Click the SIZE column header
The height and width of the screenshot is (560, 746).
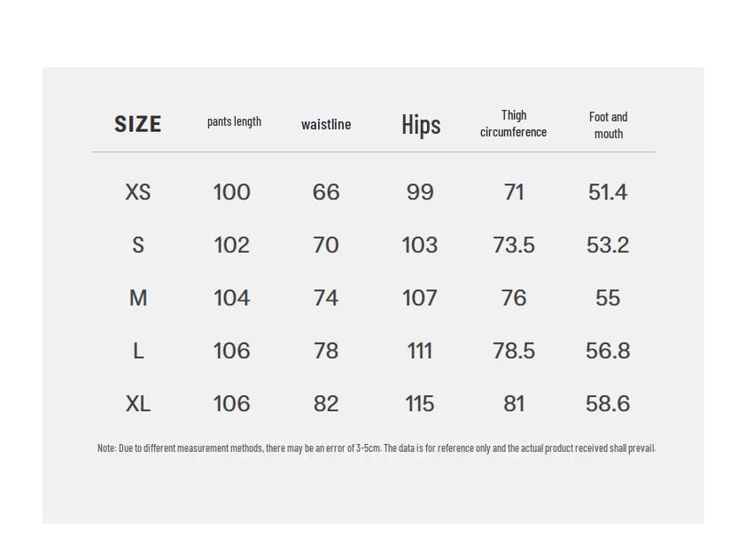(138, 124)
